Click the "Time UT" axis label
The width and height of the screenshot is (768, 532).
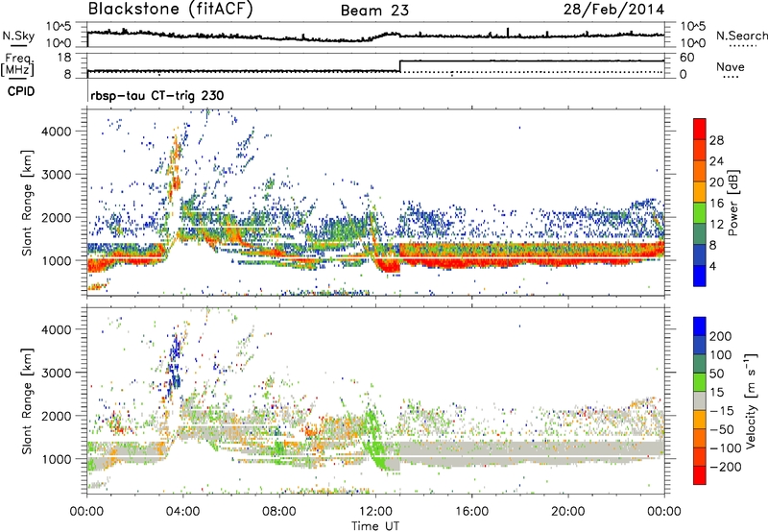pyautogui.click(x=375, y=526)
